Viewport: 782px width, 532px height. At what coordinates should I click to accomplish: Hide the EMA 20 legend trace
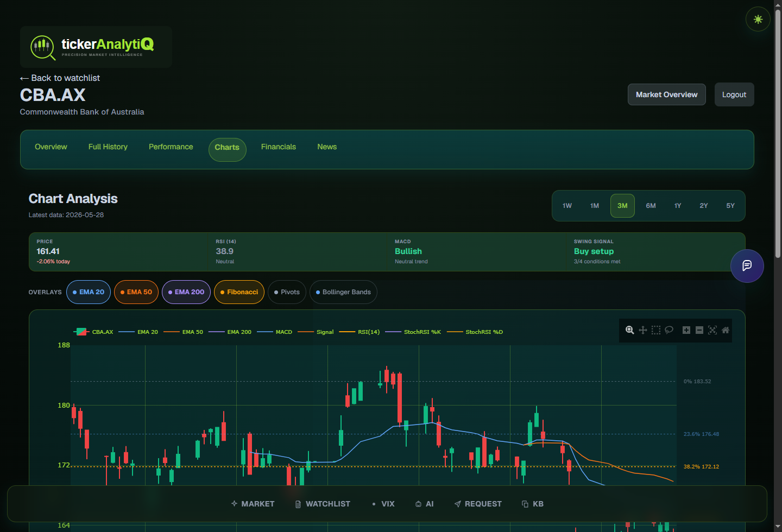pyautogui.click(x=138, y=332)
